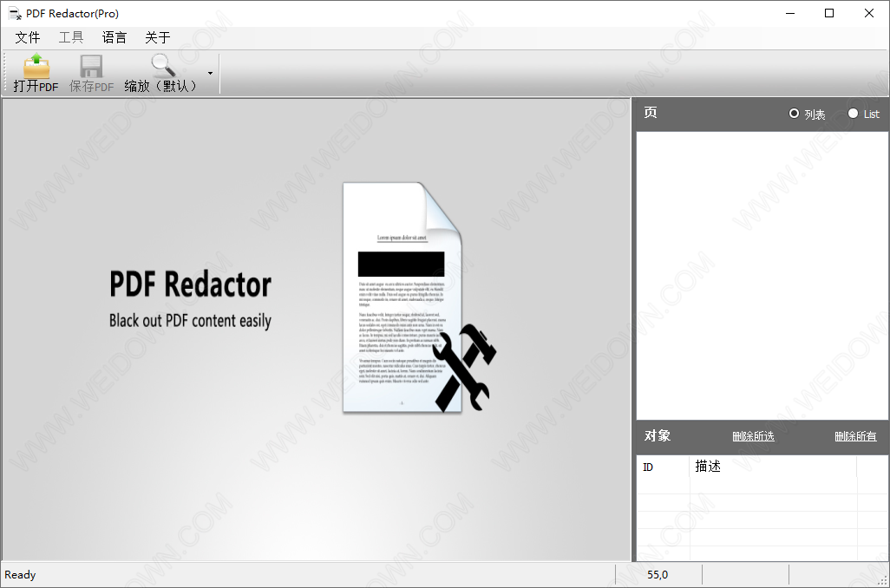Click the redacted document illustration

click(x=419, y=297)
